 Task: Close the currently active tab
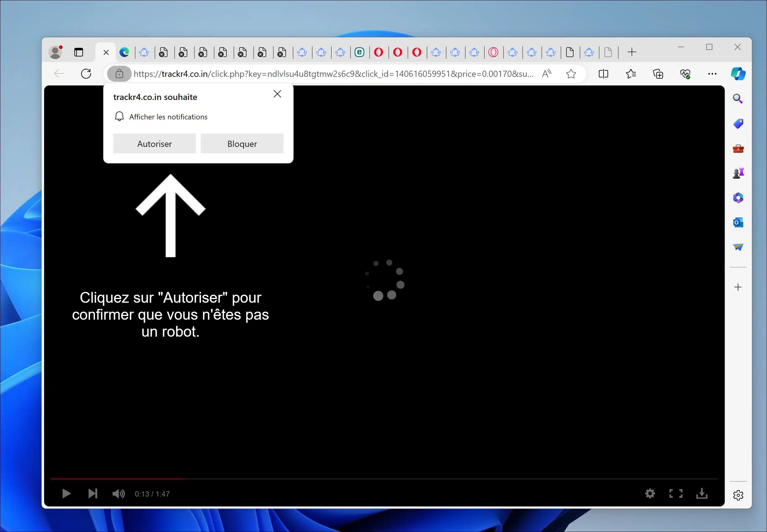click(x=106, y=52)
